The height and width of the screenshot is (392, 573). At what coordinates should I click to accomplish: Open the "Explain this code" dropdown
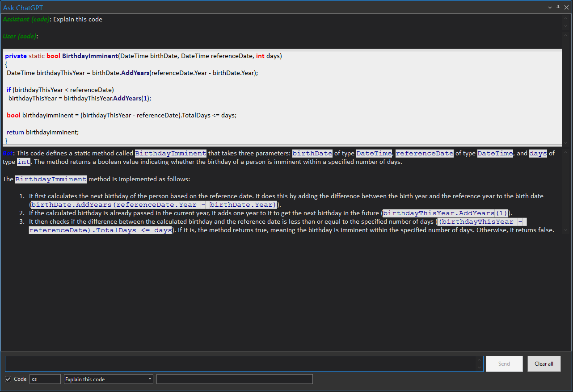point(108,379)
